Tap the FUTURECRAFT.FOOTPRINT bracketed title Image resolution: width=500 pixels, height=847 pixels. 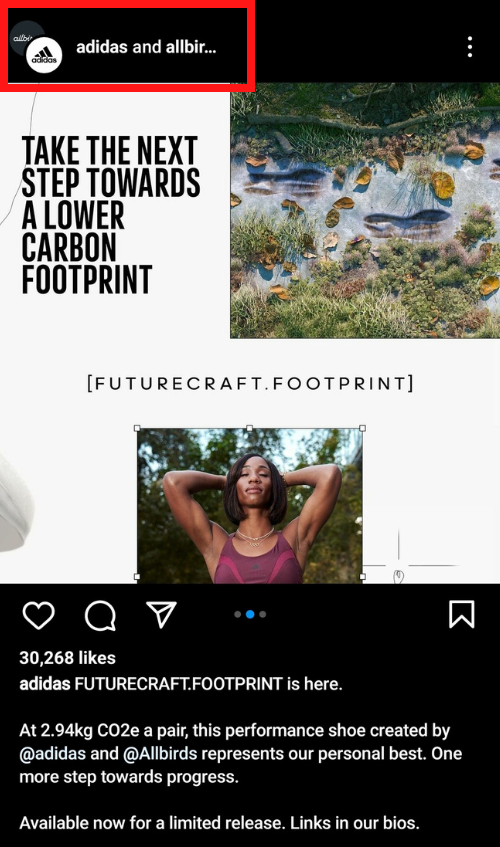tap(250, 383)
